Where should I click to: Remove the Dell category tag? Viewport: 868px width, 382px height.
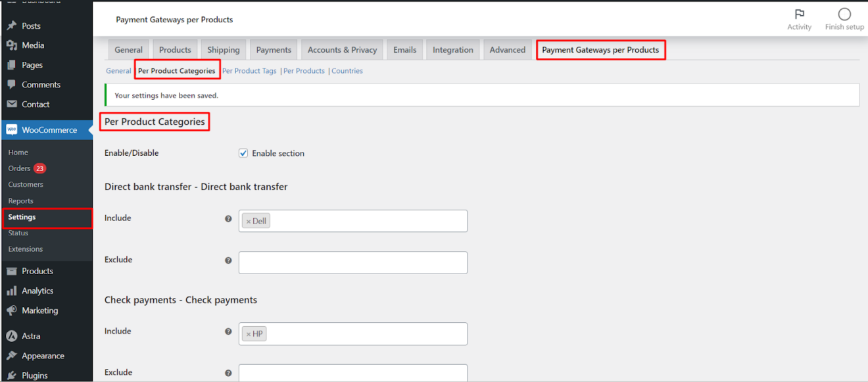coord(249,222)
